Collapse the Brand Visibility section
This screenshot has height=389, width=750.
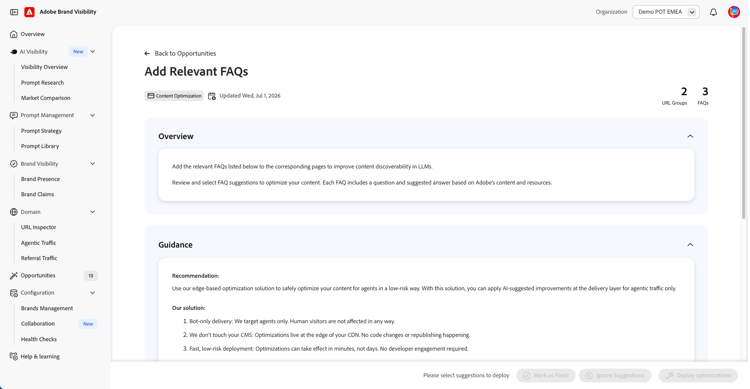point(92,164)
